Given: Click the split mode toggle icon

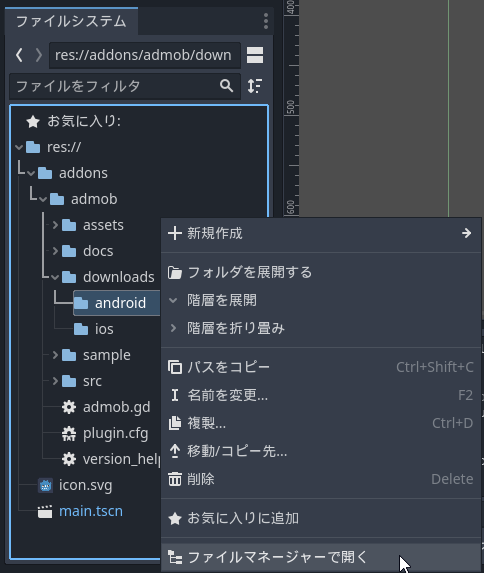Looking at the screenshot, I should (x=255, y=55).
